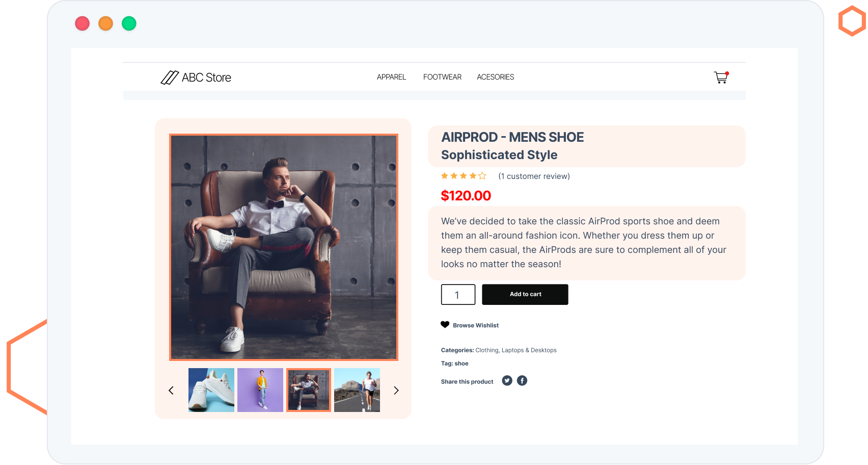Share product on Facebook icon
This screenshot has height=465, width=868.
(x=522, y=381)
